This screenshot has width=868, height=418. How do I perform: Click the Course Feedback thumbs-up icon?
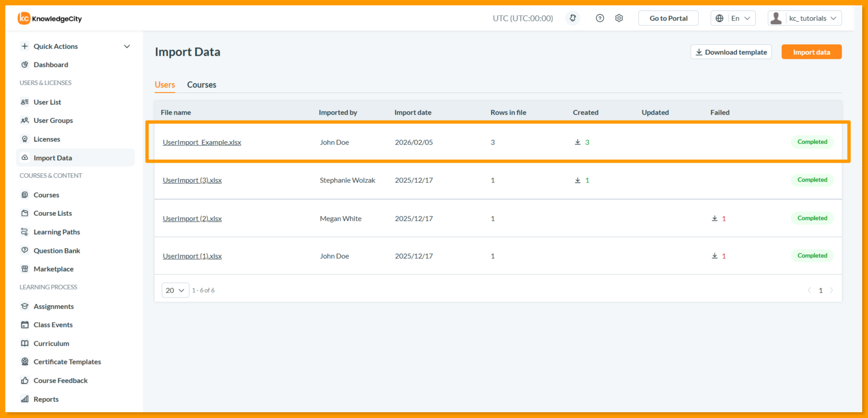click(25, 381)
